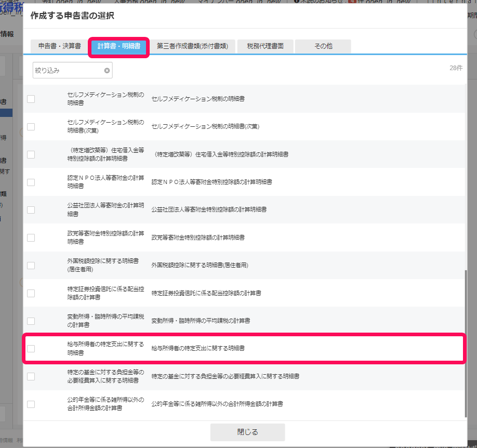Click 政党等寄附金特別控除額の計算明細書 description
This screenshot has height=448, width=477.
pyautogui.click(x=198, y=238)
